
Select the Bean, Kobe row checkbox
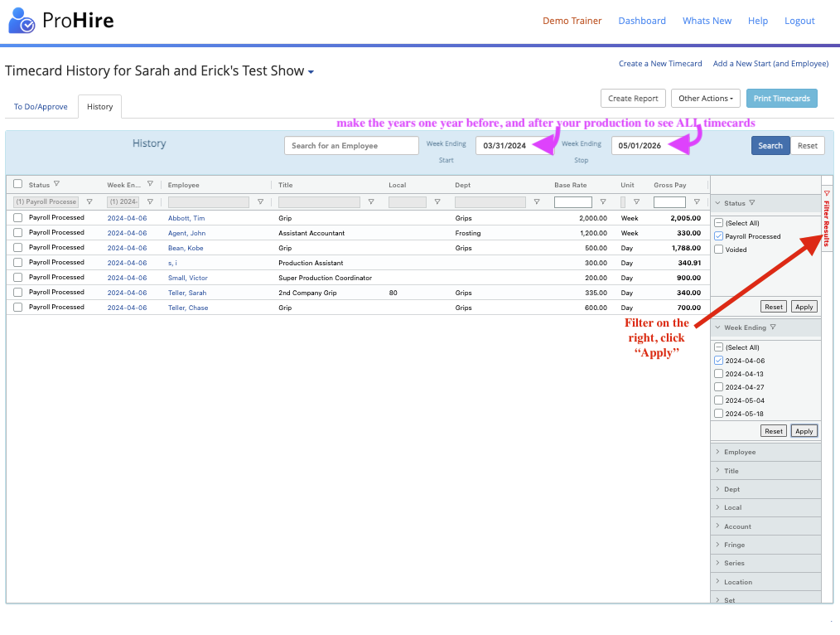pyautogui.click(x=17, y=248)
